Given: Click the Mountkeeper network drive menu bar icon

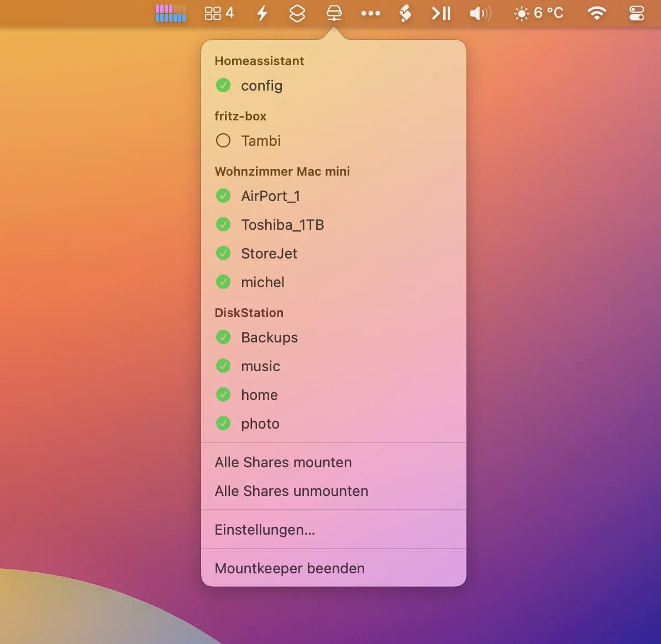Looking at the screenshot, I should [x=334, y=13].
